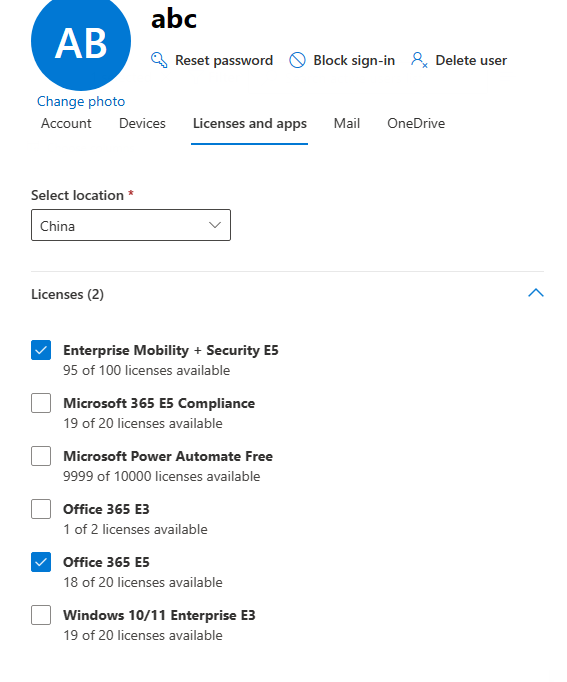This screenshot has height=682, width=567.
Task: Open the Devices tab
Action: 142,124
